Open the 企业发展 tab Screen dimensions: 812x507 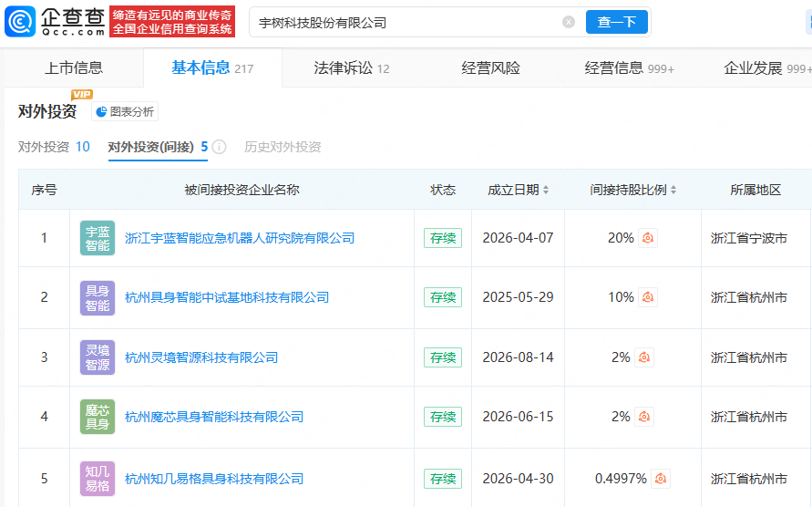(767, 67)
